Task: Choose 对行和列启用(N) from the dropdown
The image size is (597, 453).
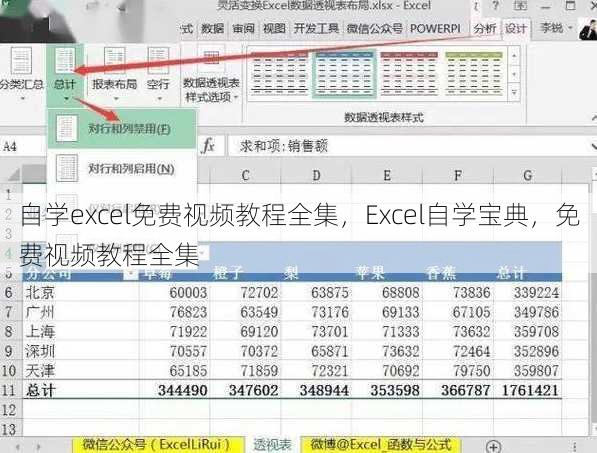Action: 122,168
